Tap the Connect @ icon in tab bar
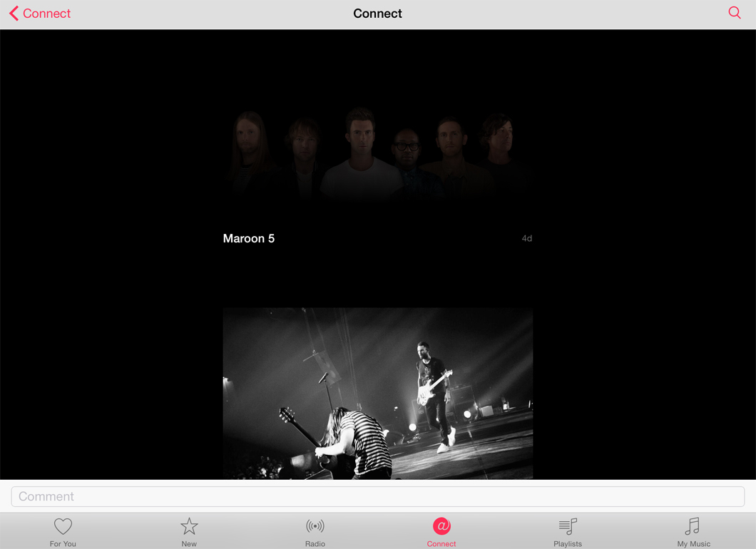 [x=441, y=526]
